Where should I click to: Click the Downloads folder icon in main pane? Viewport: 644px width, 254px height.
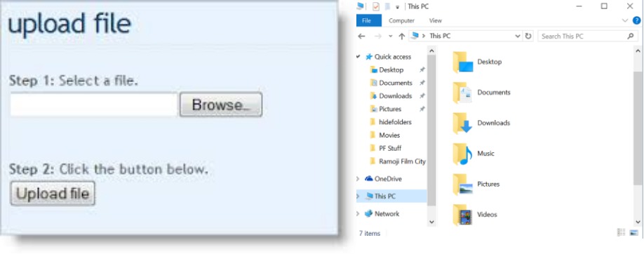[x=463, y=123]
